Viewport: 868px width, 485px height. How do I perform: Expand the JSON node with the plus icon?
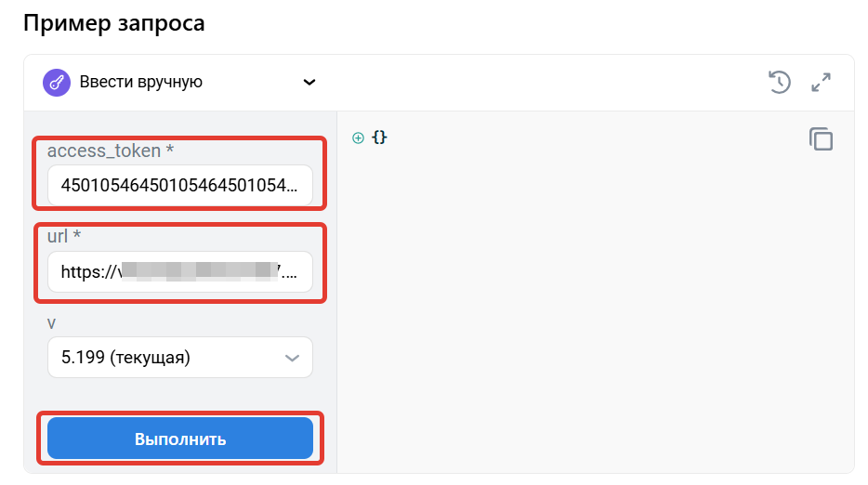tap(358, 138)
